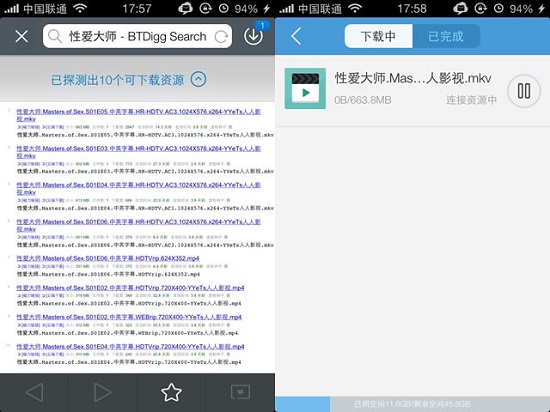Open the S01E02 WEBrip 720X400 mp4 link
The width and height of the screenshot is (550, 412).
(129, 317)
